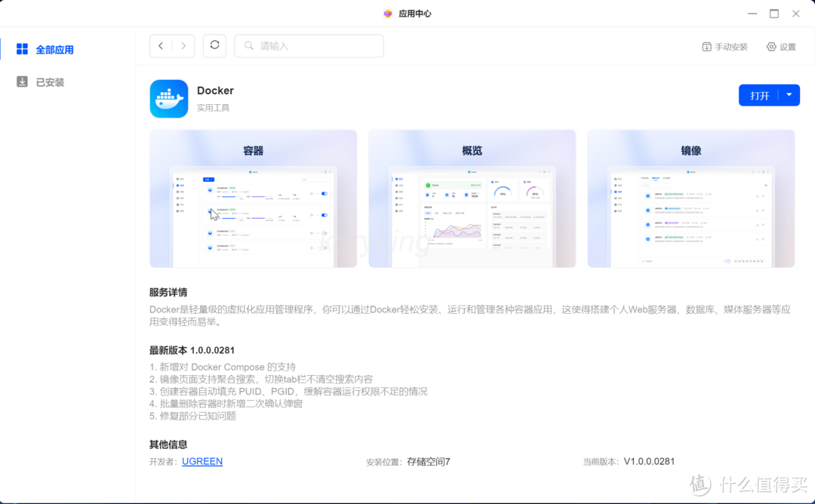The image size is (815, 504).
Task: Click the Docker whale app icon
Action: [x=169, y=99]
